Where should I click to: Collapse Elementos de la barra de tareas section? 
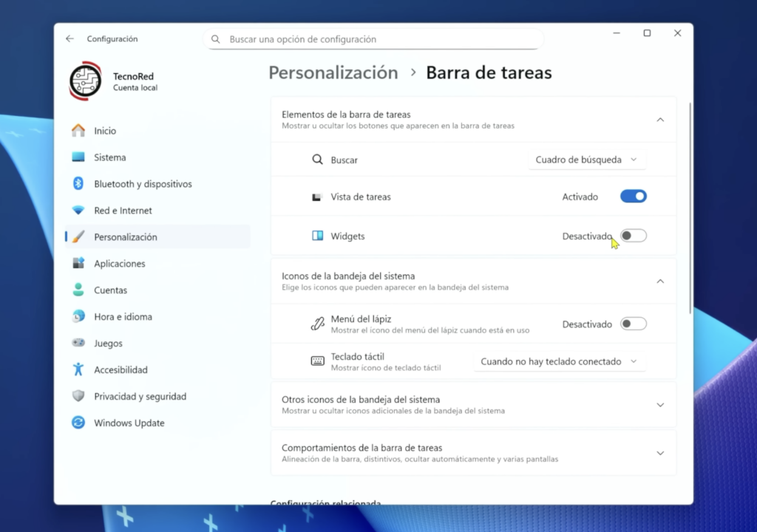660,119
